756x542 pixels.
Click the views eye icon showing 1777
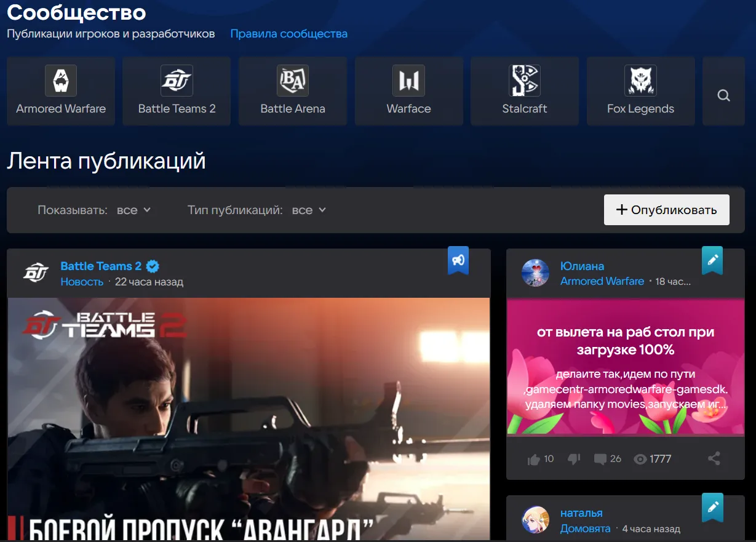click(640, 459)
